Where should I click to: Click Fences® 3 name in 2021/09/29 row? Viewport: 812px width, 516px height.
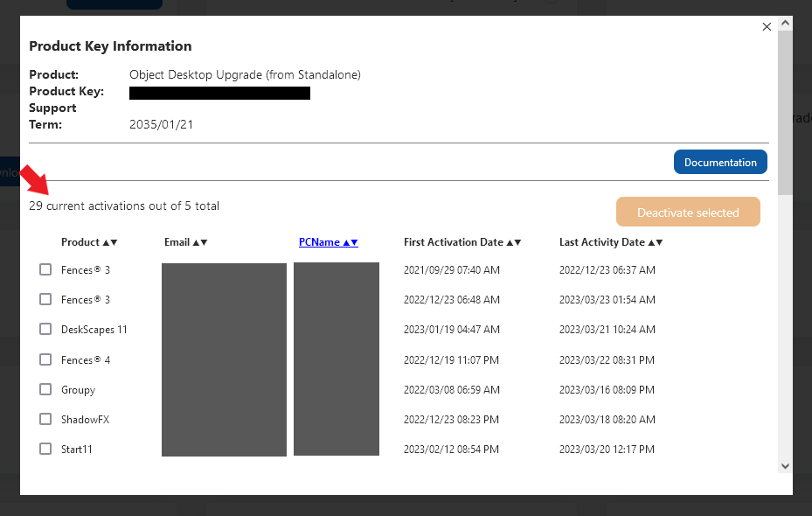[x=86, y=270]
